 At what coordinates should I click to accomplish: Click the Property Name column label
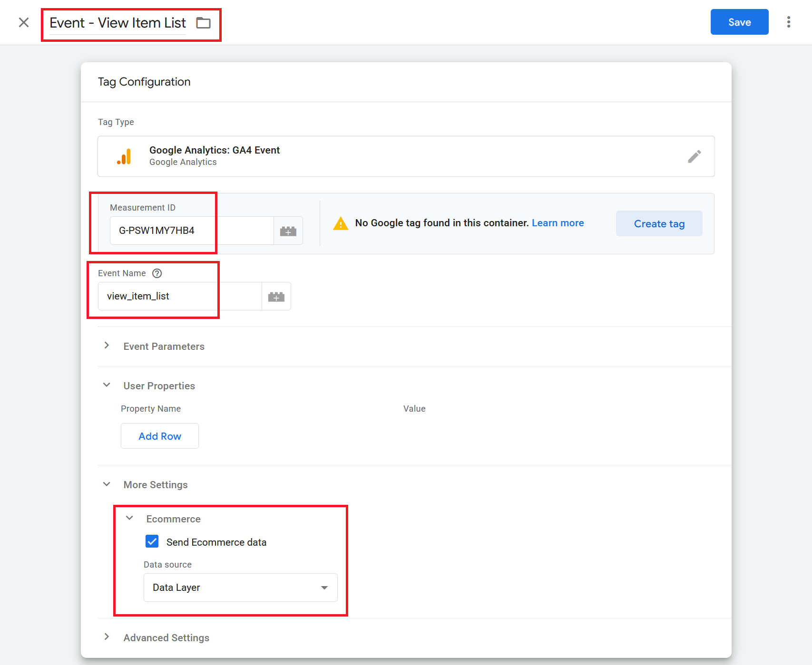(151, 409)
